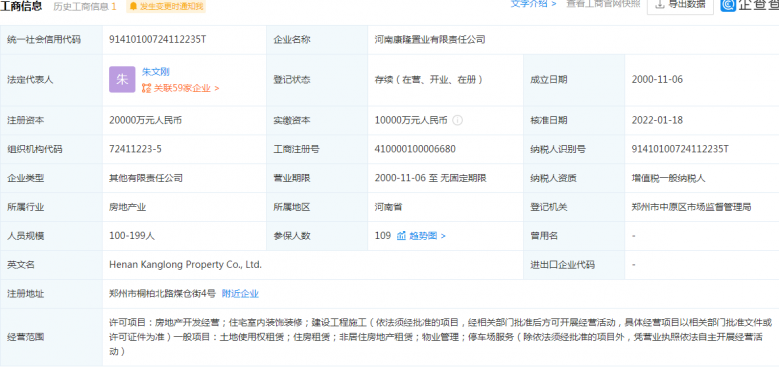Open 历史工商信息 tab
779x367 pixels.
tap(84, 6)
